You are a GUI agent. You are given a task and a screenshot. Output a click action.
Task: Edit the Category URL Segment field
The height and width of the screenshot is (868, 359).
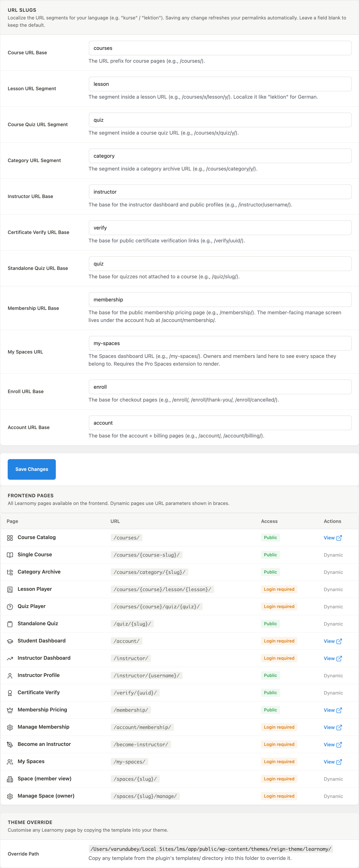pyautogui.click(x=220, y=156)
